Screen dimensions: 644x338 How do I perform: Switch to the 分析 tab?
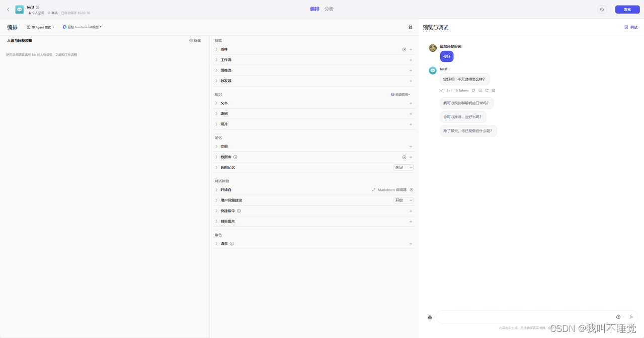(329, 9)
